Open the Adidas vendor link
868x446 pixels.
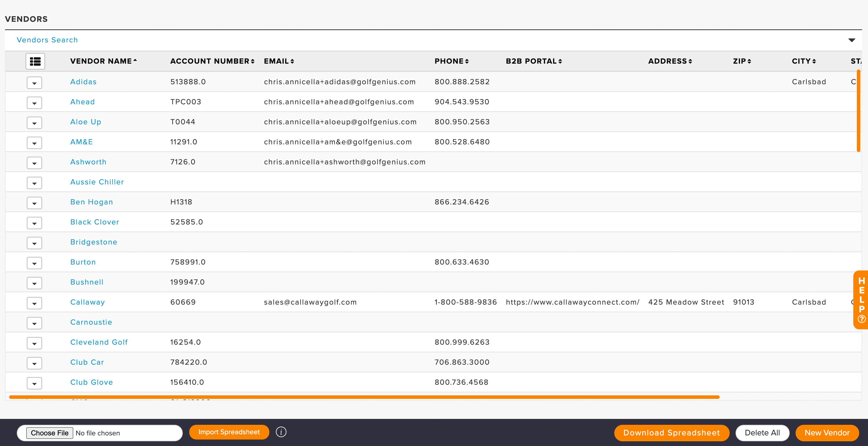[x=83, y=82]
